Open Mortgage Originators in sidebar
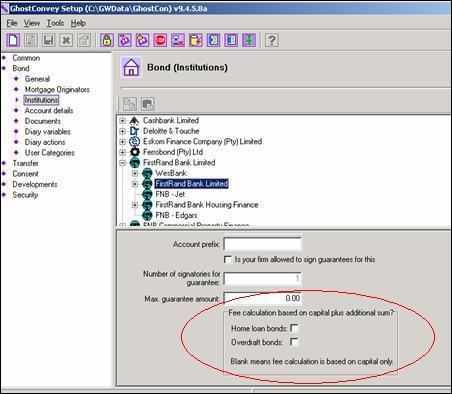The width and height of the screenshot is (452, 394). pos(57,89)
